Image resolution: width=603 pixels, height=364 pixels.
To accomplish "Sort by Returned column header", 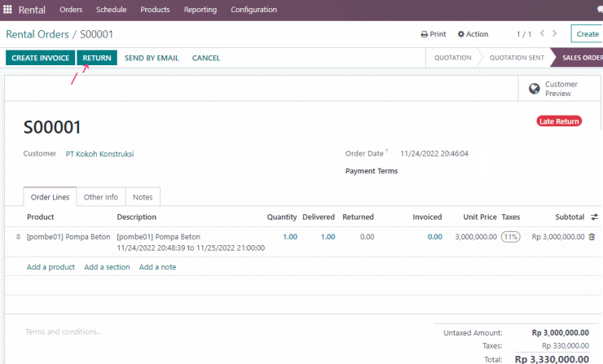I will pos(358,217).
